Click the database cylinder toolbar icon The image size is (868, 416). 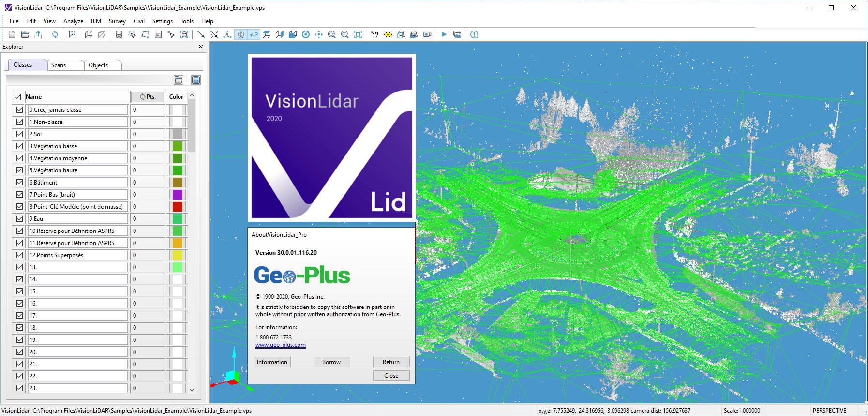coord(119,34)
